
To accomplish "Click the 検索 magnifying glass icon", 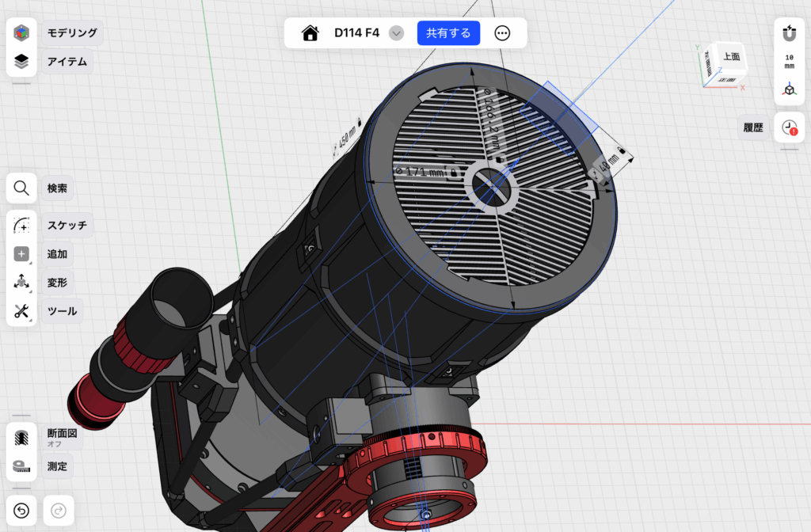I will click(22, 189).
